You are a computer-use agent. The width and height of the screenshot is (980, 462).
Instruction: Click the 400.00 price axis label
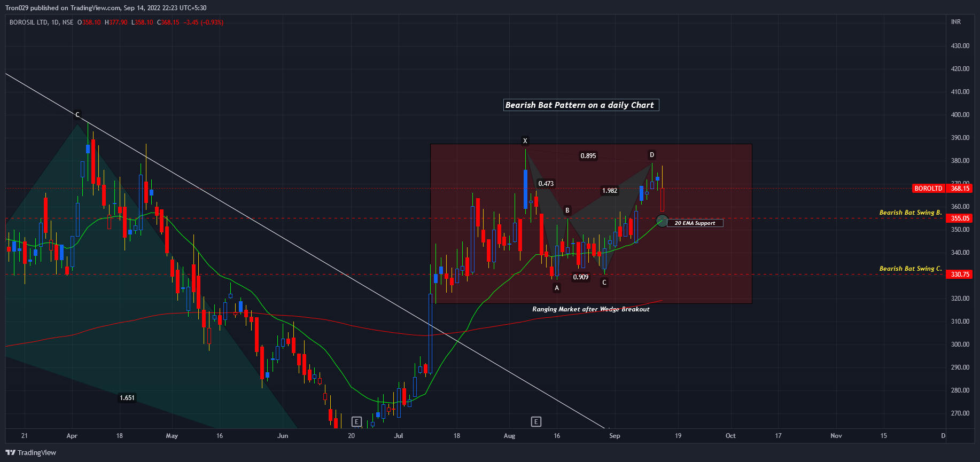(960, 115)
